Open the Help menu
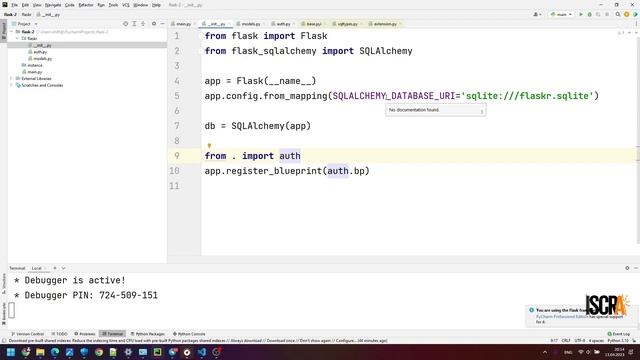This screenshot has height=360, width=640. (x=156, y=5)
